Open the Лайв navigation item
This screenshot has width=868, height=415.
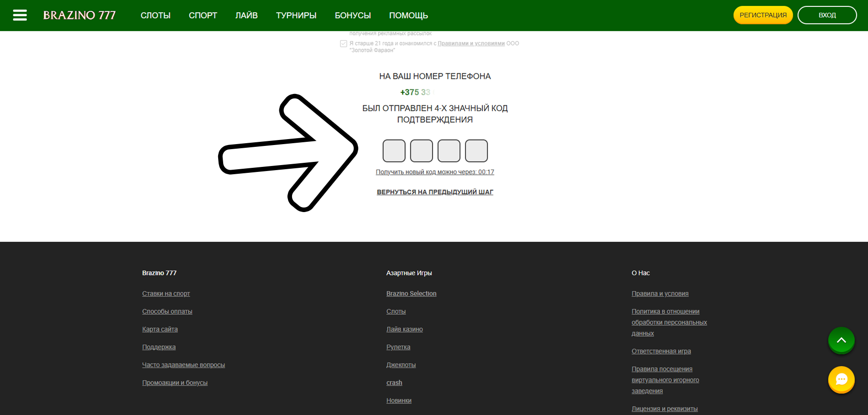point(246,16)
